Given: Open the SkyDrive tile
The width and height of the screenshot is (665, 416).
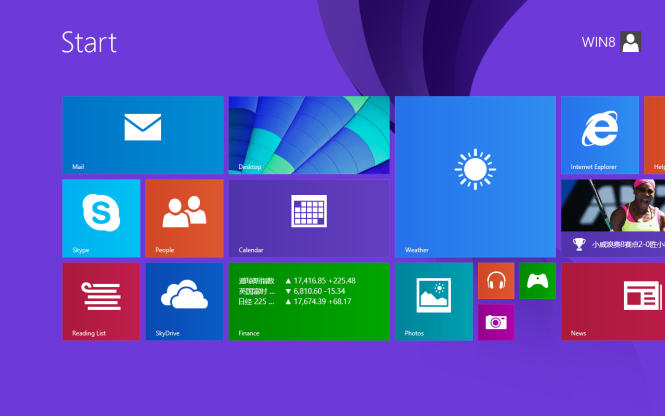Looking at the screenshot, I should (x=184, y=301).
